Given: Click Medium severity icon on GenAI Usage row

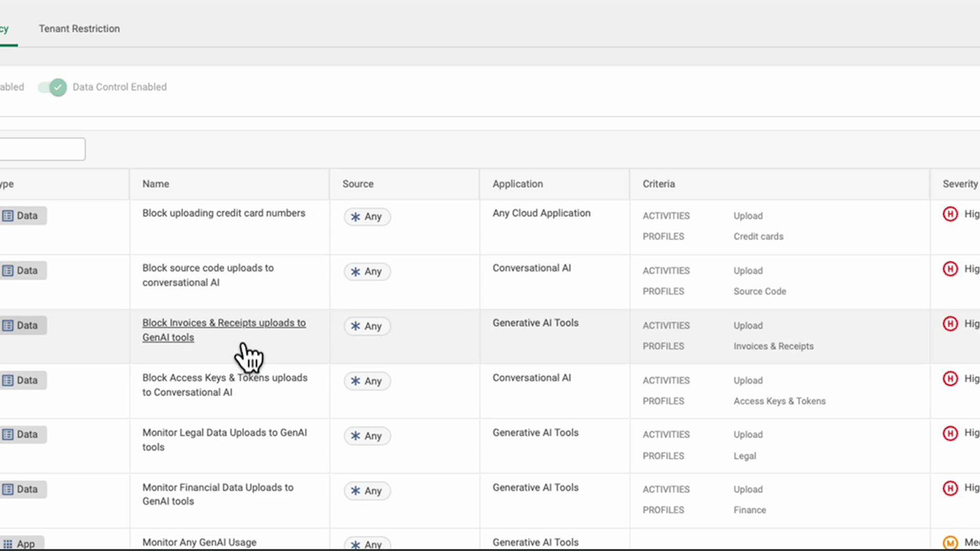Looking at the screenshot, I should point(950,543).
